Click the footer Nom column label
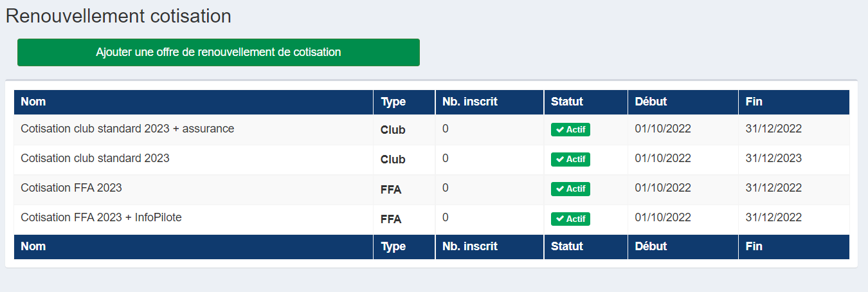868x292 pixels. [x=33, y=246]
